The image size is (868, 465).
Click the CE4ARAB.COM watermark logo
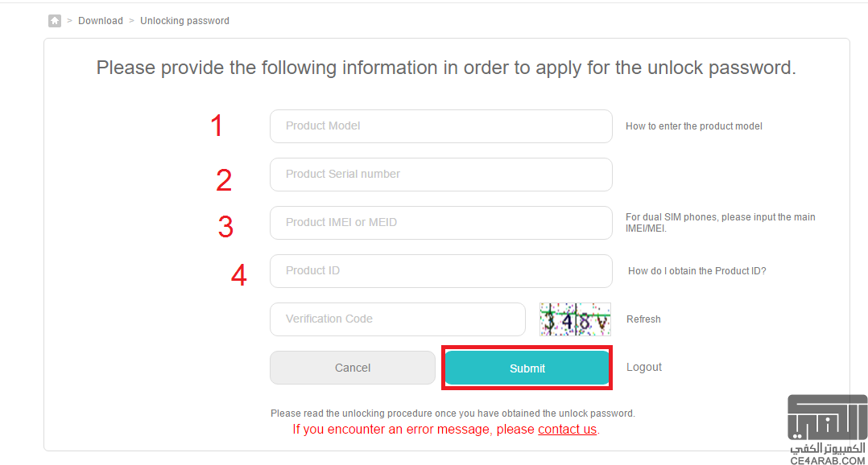click(827, 430)
